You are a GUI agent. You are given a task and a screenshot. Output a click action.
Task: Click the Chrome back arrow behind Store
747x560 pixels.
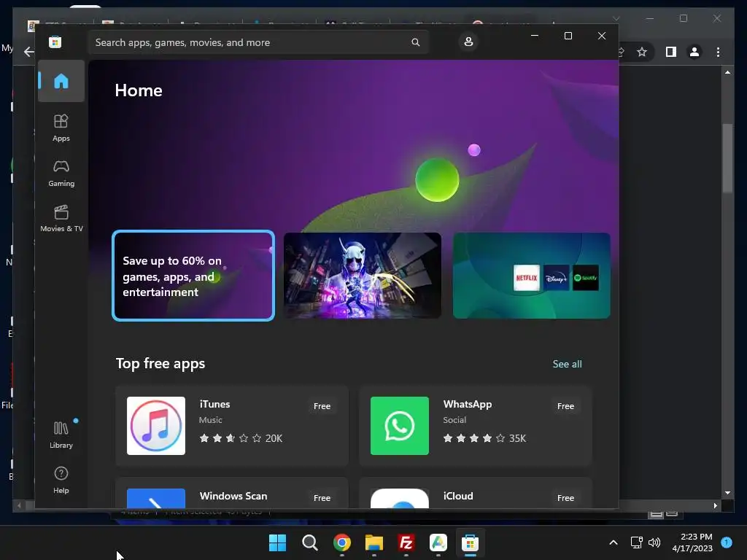tap(28, 52)
